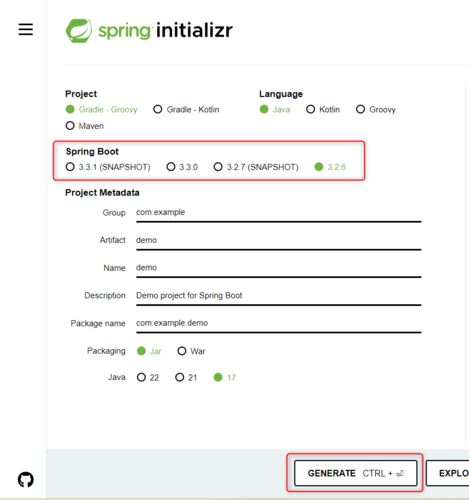Viewport: 469px width, 500px height.
Task: Select Gradle - Kotlin project type
Action: pyautogui.click(x=186, y=109)
